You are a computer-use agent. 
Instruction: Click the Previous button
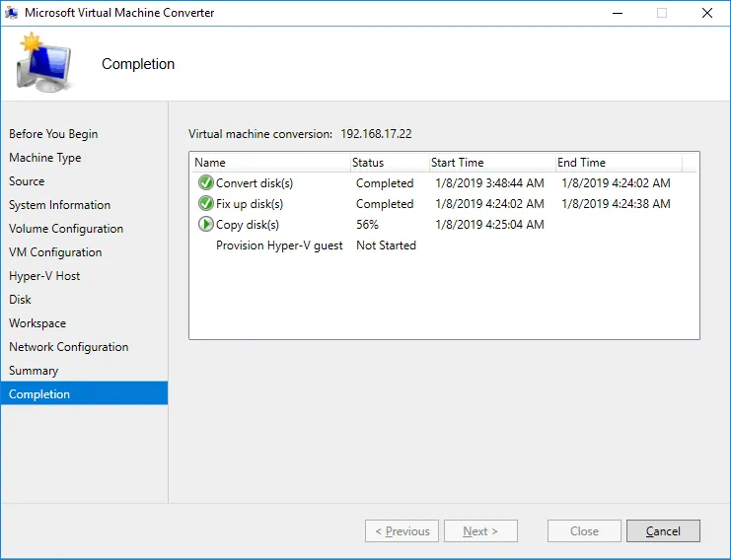pos(402,531)
